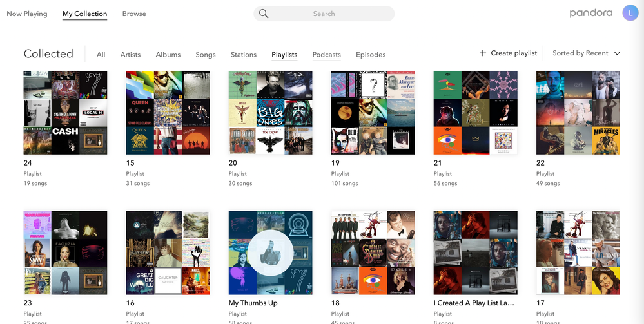Image resolution: width=644 pixels, height=324 pixels.
Task: Click the thumbs up icon on My Thumbs Up
Action: pos(270,253)
